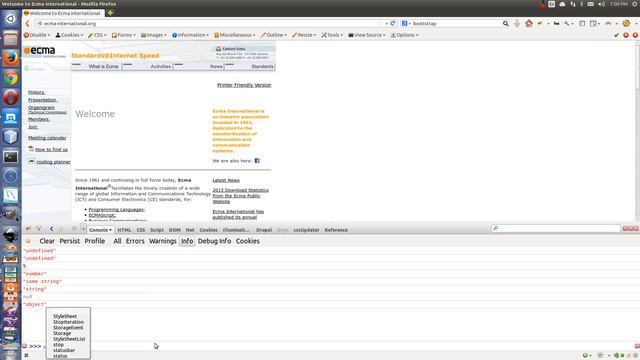Expand the Forms toolbar menu

[124, 35]
